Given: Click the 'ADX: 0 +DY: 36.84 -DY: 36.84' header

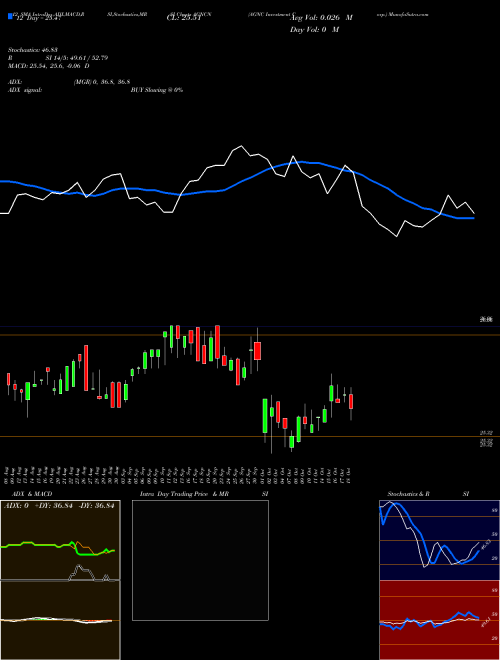Looking at the screenshot, I should point(59,506).
